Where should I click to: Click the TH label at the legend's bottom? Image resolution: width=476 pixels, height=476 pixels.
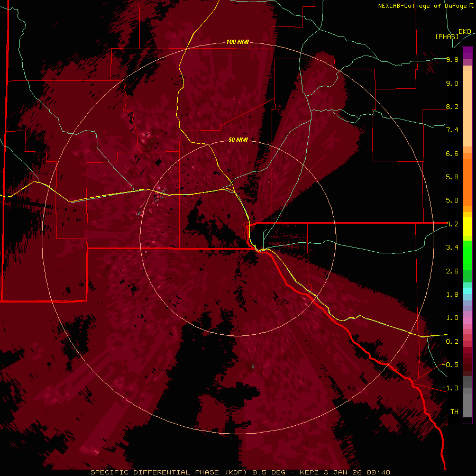[454, 412]
